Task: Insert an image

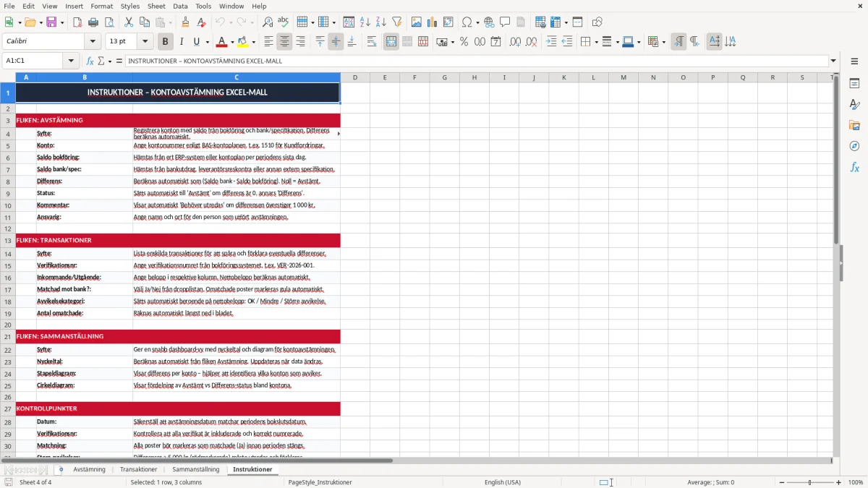Action: point(417,22)
